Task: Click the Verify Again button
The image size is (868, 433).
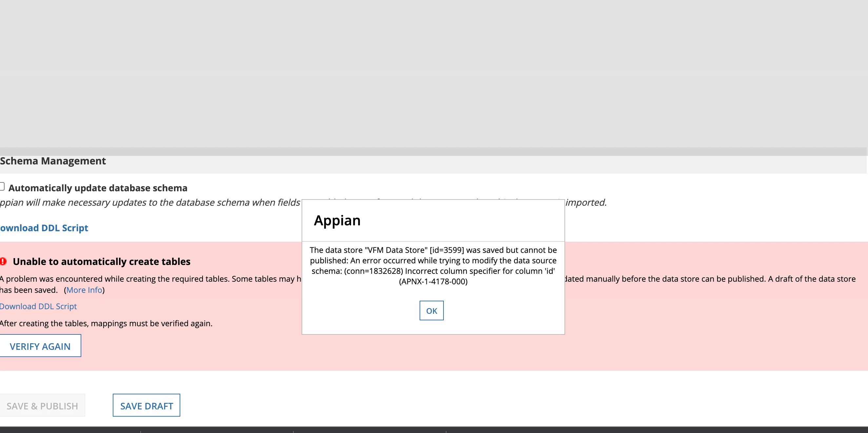Action: click(x=40, y=346)
